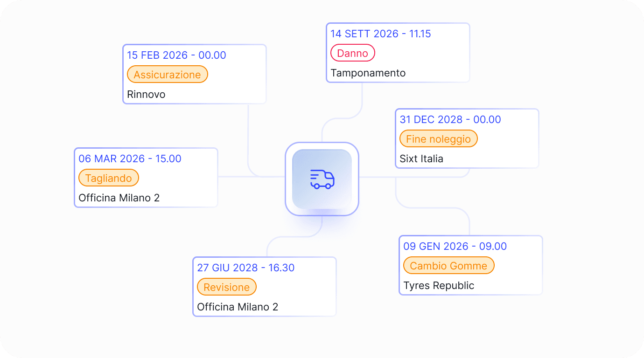Click the Tagliando label pill
Image resolution: width=644 pixels, height=358 pixels.
[x=109, y=178]
